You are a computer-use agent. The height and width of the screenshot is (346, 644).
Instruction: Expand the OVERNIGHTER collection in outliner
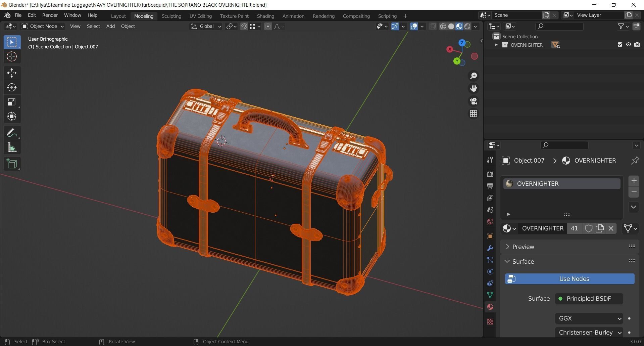[x=496, y=45]
